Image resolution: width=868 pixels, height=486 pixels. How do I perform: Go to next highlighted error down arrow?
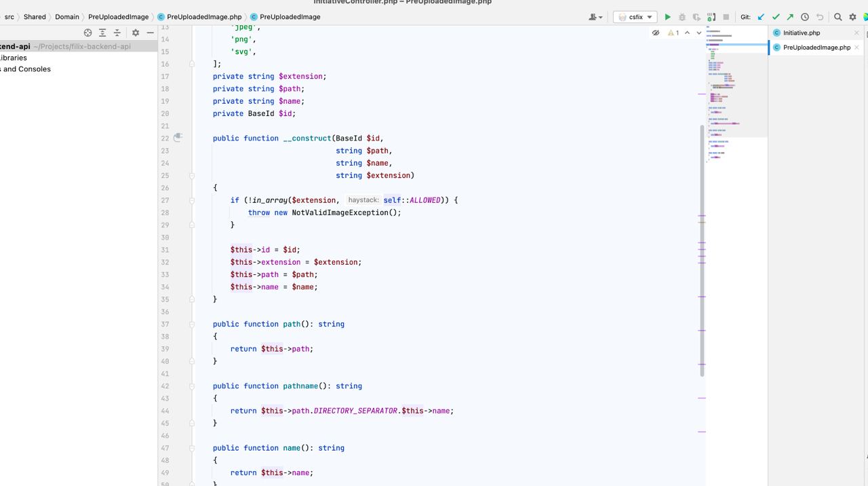tap(698, 33)
